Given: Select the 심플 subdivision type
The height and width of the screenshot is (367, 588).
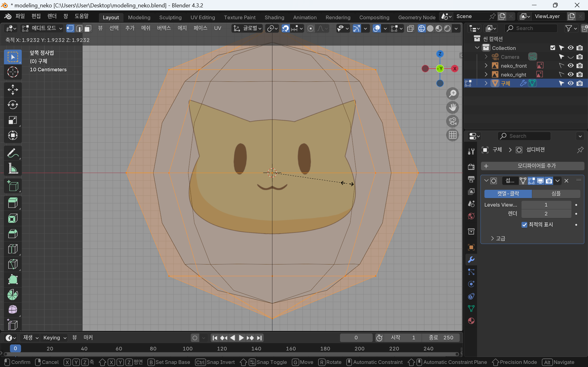Looking at the screenshot, I should coord(556,194).
